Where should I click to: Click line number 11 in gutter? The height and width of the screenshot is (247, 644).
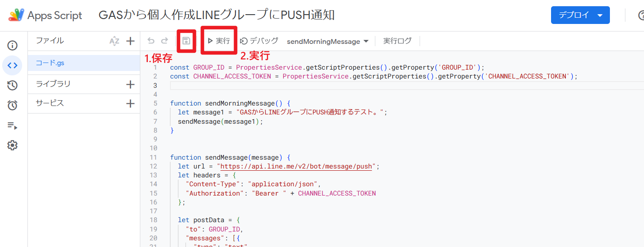tap(154, 157)
